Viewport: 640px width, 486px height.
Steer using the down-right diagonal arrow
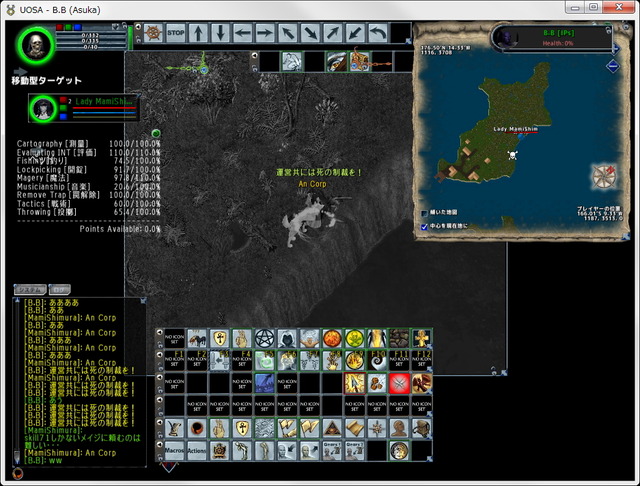coord(311,33)
